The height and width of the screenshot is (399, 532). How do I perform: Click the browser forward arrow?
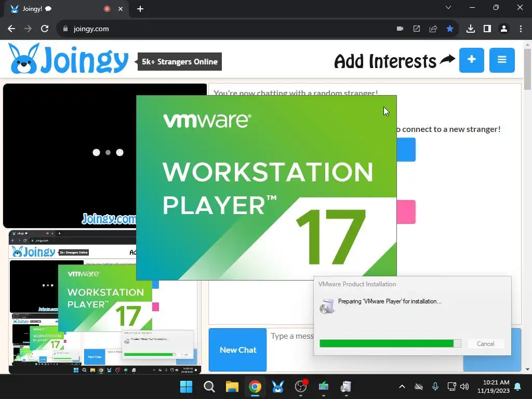(28, 29)
